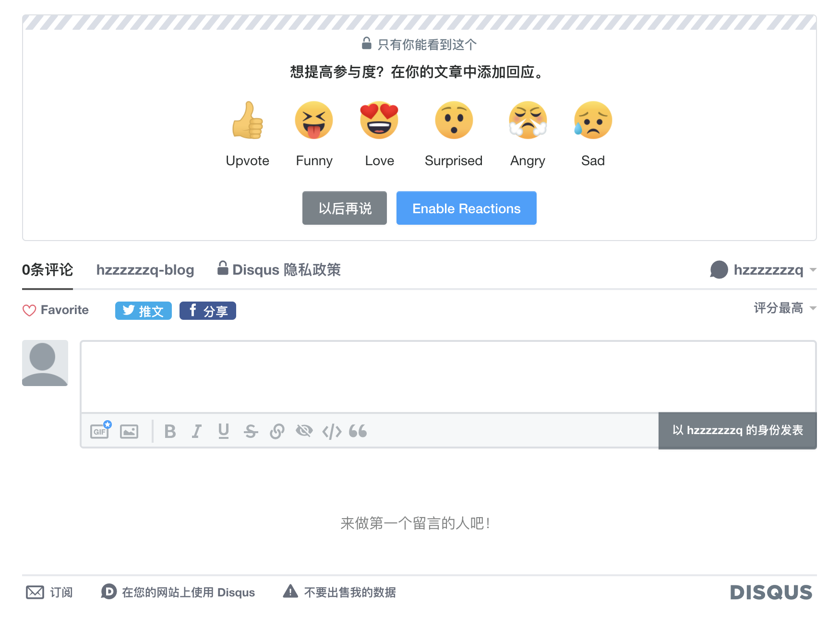Post comment with 以 hzzzzzzzq 的身份发表 button

tap(738, 430)
